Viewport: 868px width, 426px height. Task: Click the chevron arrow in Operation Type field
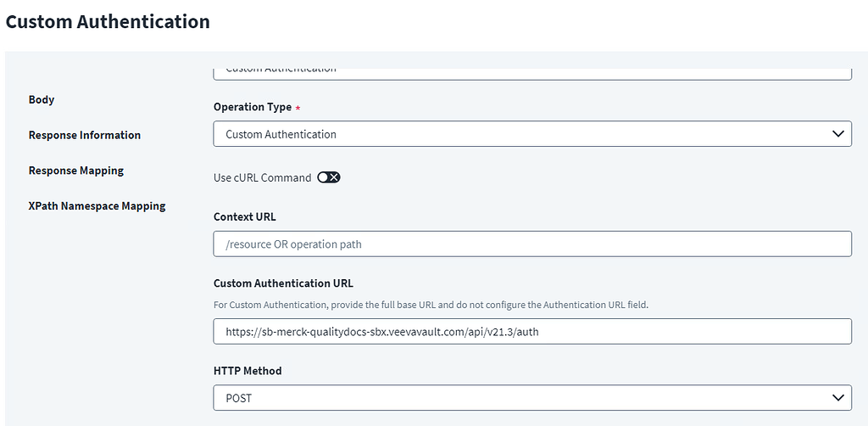pyautogui.click(x=837, y=134)
